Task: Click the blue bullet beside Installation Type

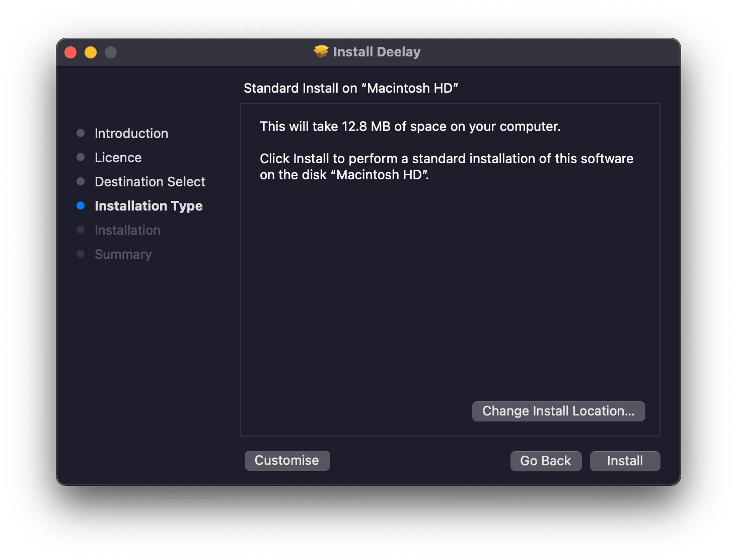Action: 81,205
